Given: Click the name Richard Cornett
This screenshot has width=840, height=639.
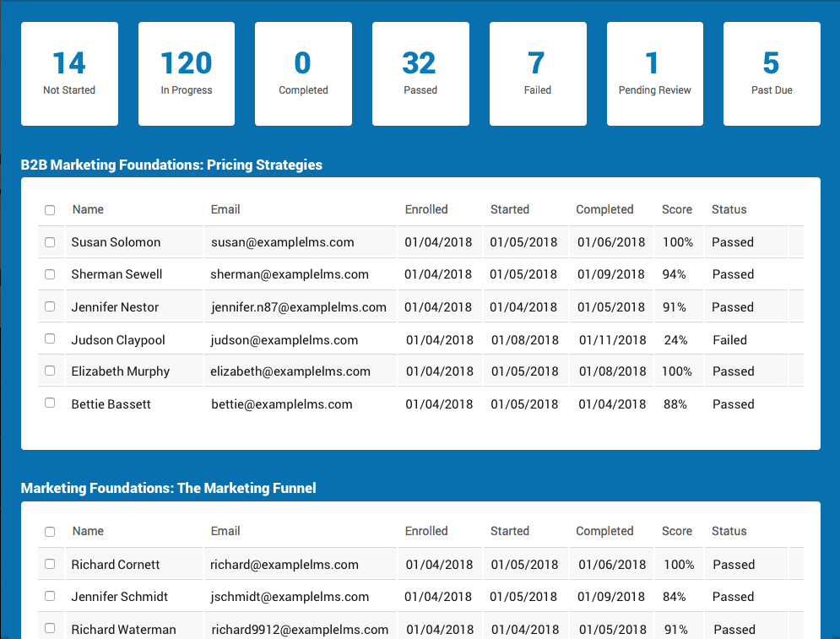Looking at the screenshot, I should point(115,565).
